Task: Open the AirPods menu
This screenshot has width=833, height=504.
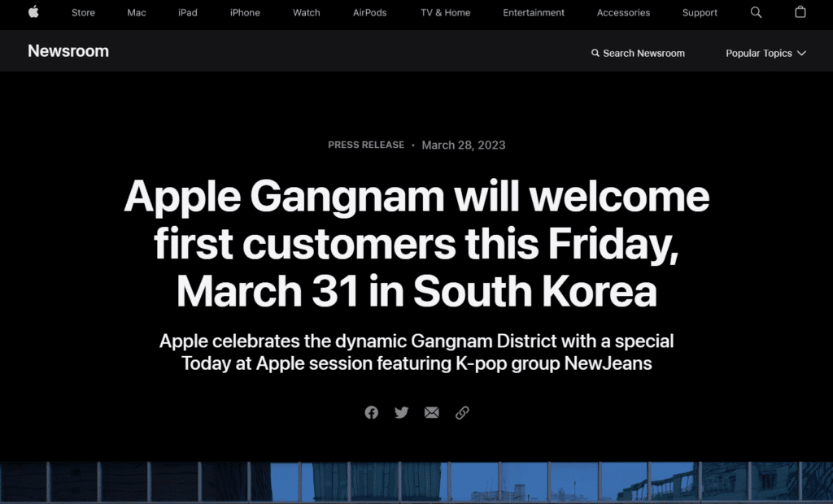Action: click(370, 13)
